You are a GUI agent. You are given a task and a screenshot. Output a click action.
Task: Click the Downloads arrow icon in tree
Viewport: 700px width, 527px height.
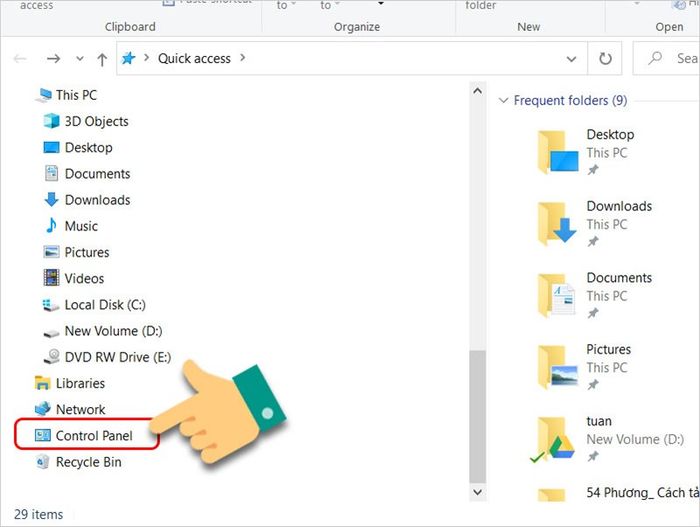click(x=51, y=200)
